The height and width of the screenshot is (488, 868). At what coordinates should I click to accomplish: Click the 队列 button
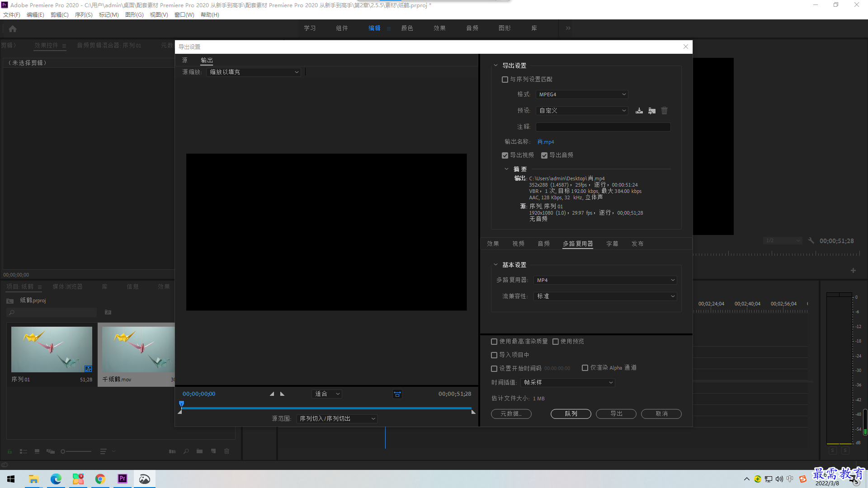(571, 414)
